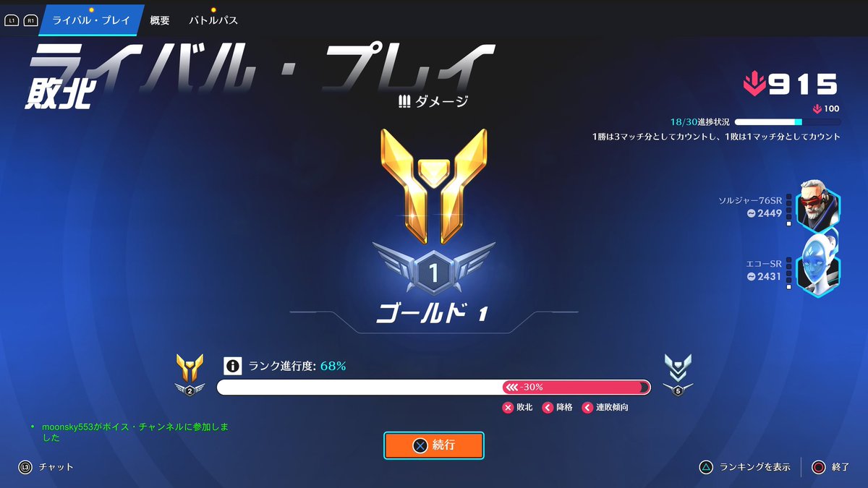This screenshot has width=868, height=488.
Task: Click the Platinum 5 rank emblem
Action: click(678, 375)
